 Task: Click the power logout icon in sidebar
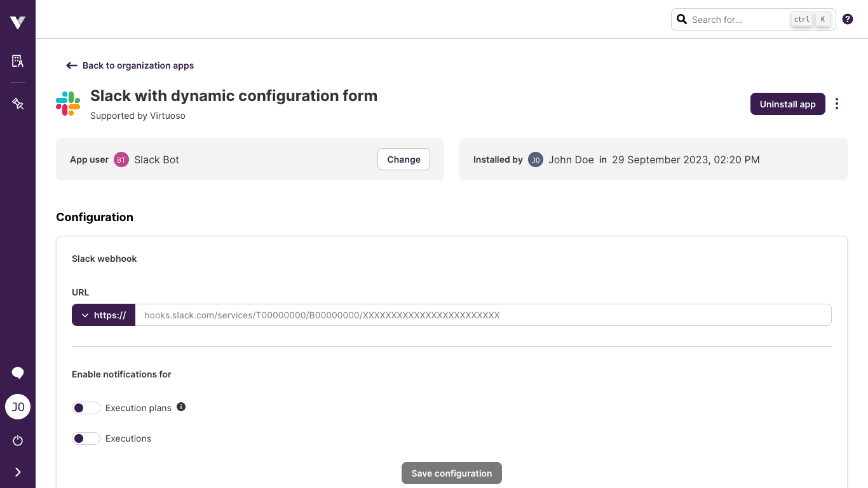point(18,440)
